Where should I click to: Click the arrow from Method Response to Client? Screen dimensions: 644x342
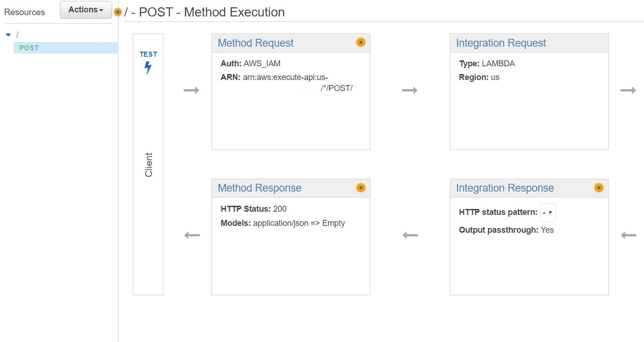(192, 235)
